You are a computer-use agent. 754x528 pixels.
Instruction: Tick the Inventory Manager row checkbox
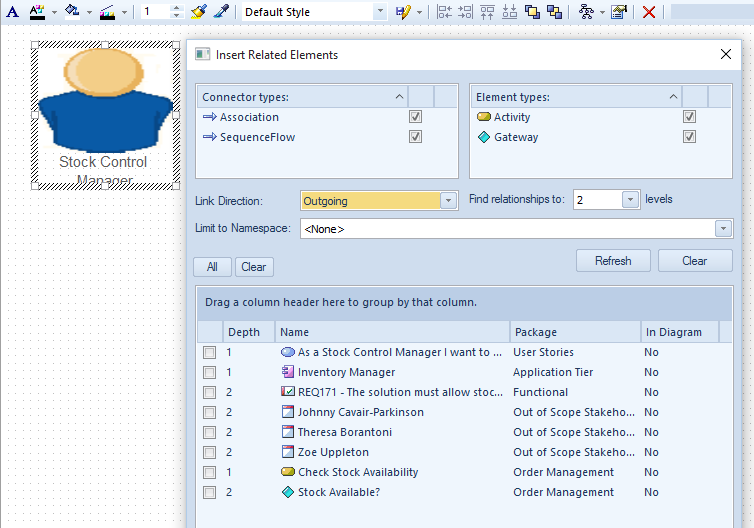209,372
